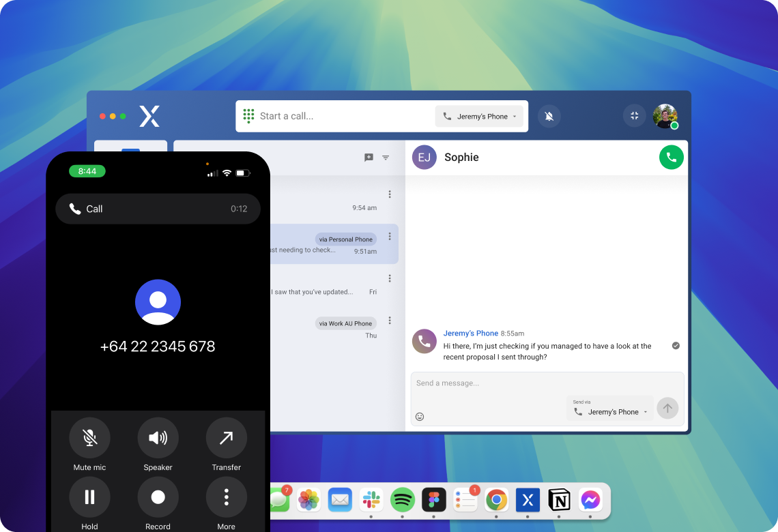Open the emoji picker smiley
The height and width of the screenshot is (532, 778).
(419, 417)
